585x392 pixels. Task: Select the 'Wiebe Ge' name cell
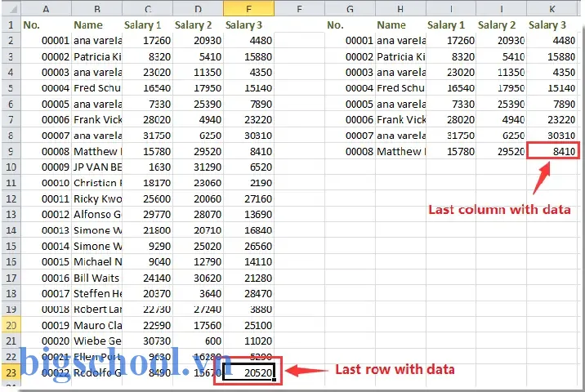pos(97,341)
